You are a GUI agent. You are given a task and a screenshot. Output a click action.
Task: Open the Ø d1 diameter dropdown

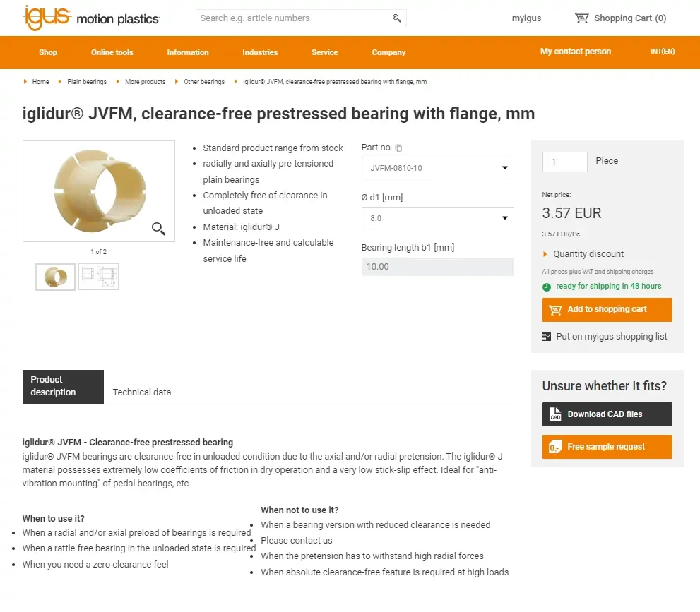(x=437, y=218)
